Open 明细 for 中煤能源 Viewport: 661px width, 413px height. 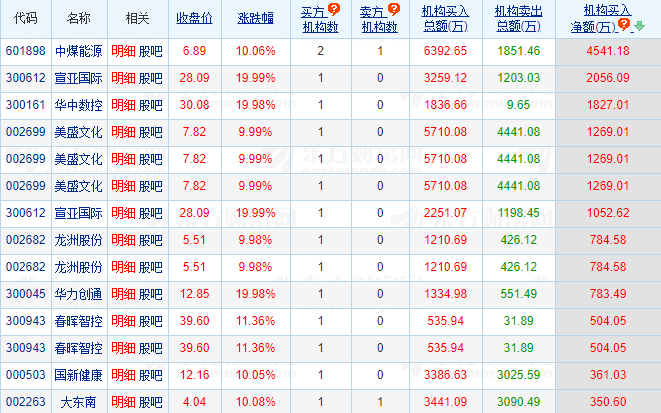click(x=123, y=51)
